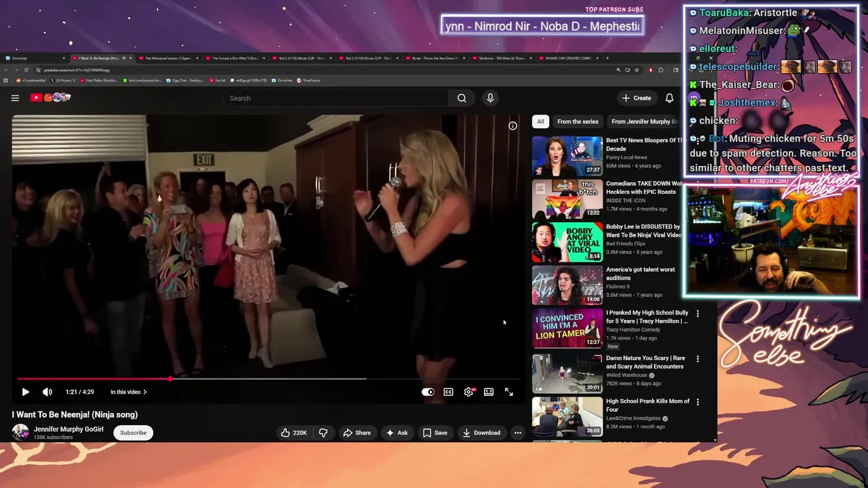Click the ToaruBaka chat message
This screenshot has width=868, height=488.
(753, 13)
